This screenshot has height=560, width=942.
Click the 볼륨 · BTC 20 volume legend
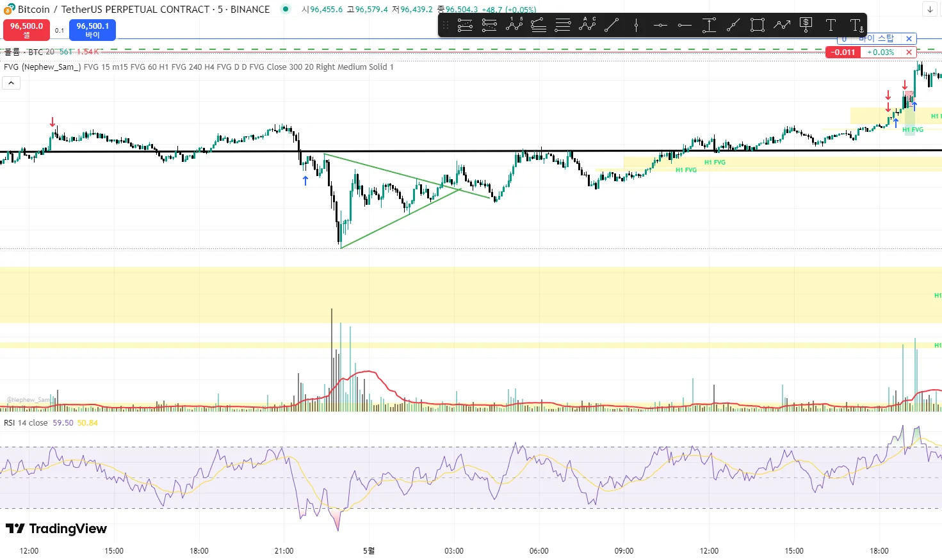pyautogui.click(x=29, y=52)
